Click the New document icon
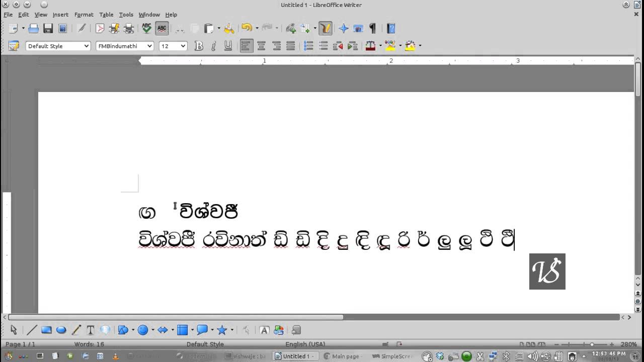644x362 pixels. pyautogui.click(x=13, y=29)
